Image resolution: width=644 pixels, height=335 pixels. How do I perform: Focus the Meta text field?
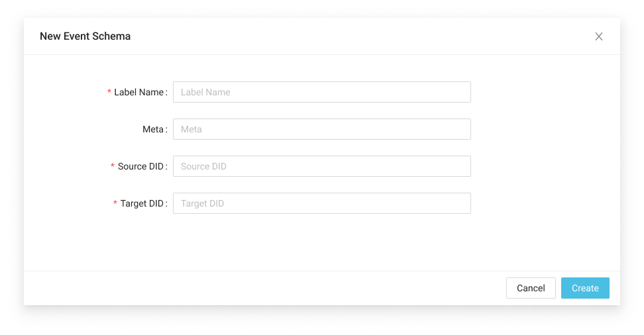pos(321,129)
